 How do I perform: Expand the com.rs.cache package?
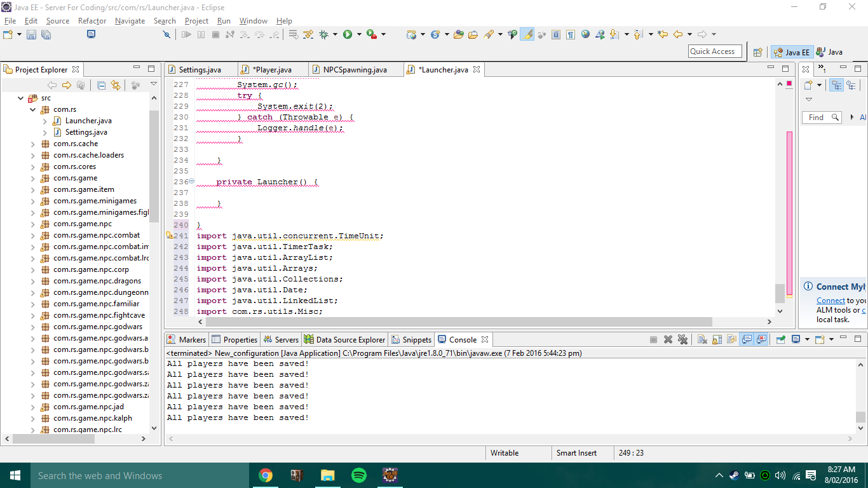click(33, 144)
